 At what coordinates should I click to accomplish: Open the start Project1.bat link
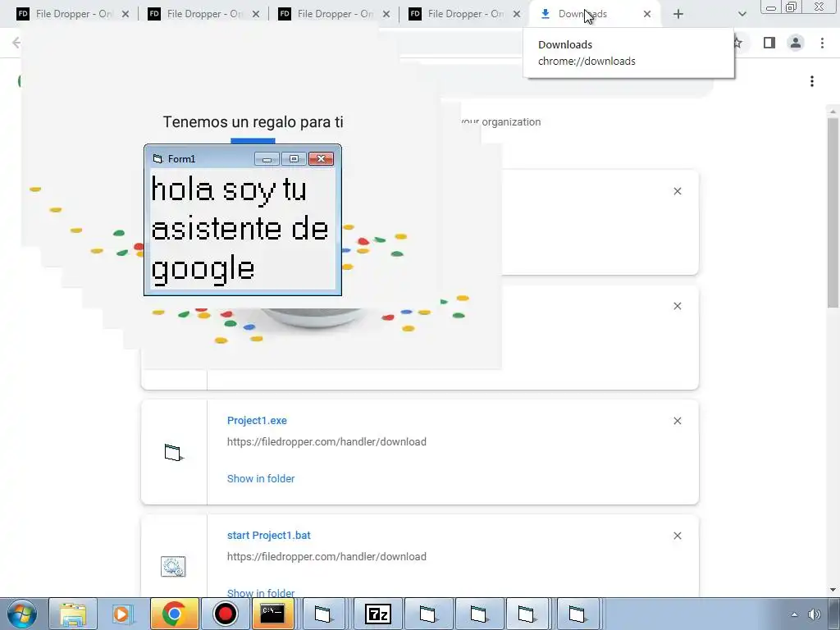tap(268, 535)
